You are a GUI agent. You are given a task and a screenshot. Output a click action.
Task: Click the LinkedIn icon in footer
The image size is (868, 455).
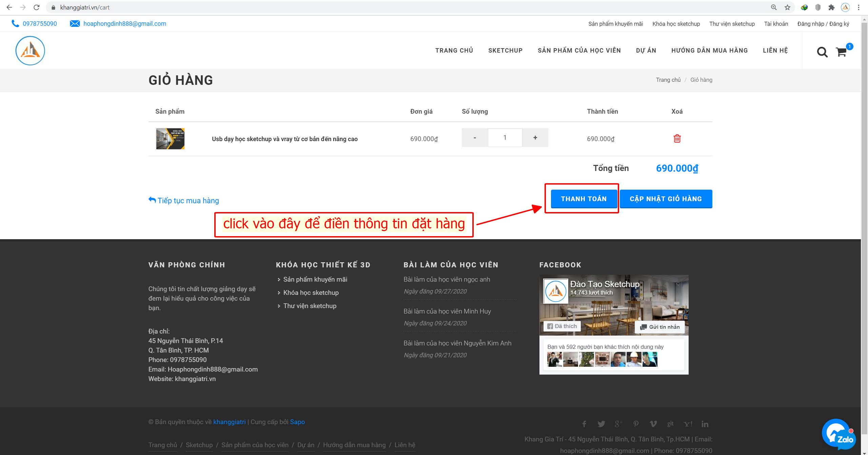pos(705,424)
